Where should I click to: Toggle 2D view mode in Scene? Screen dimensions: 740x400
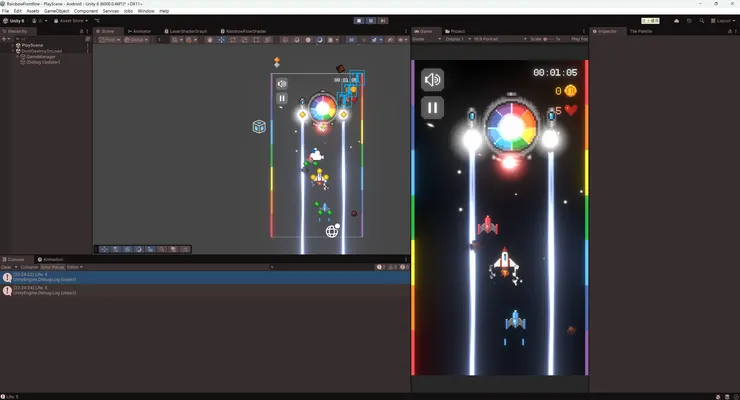coord(352,40)
